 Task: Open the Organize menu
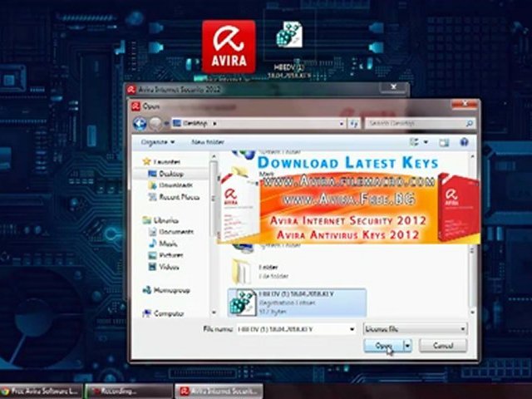pyautogui.click(x=158, y=142)
